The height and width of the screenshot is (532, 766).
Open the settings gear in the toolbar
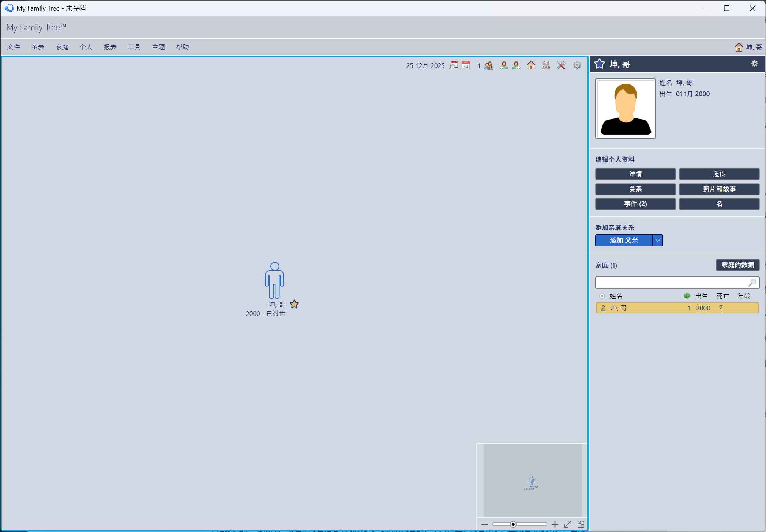tap(577, 65)
